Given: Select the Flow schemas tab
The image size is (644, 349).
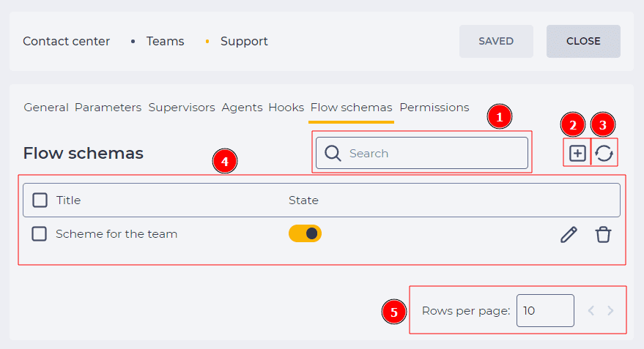Looking at the screenshot, I should [351, 108].
